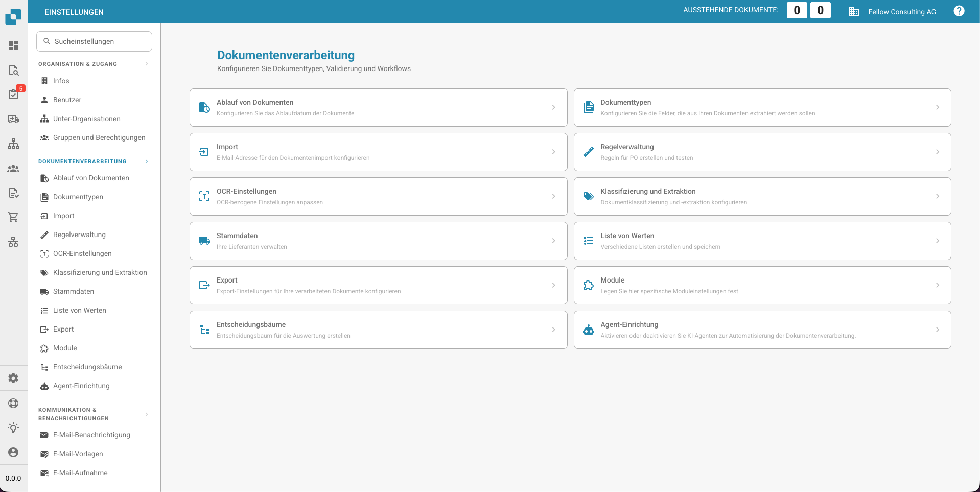Open the organization hierarchy icon in the sidebar
This screenshot has height=492, width=980.
click(14, 144)
